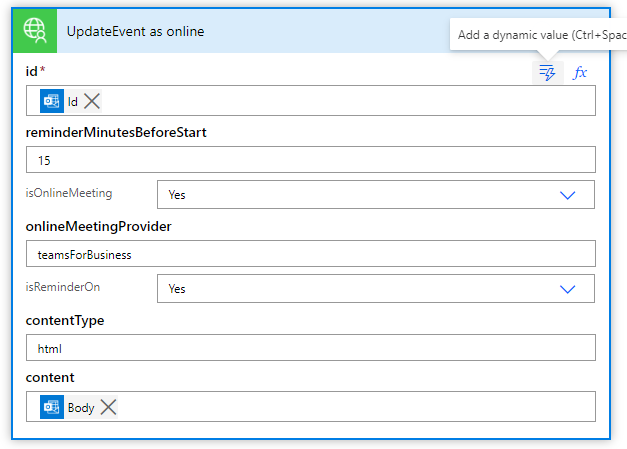Click the UpdateEvent as online header title

pyautogui.click(x=136, y=31)
